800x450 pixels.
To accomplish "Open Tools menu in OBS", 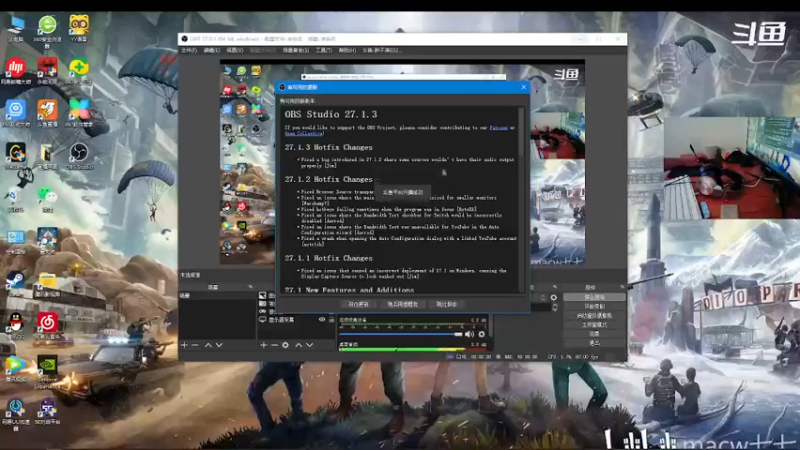I will coord(323,51).
